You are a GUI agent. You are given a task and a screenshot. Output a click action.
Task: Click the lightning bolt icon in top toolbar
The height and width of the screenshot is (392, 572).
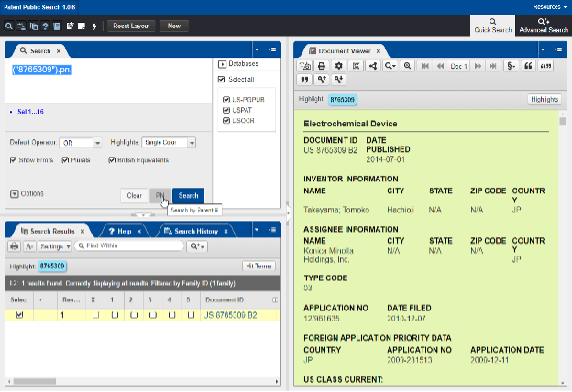point(94,26)
